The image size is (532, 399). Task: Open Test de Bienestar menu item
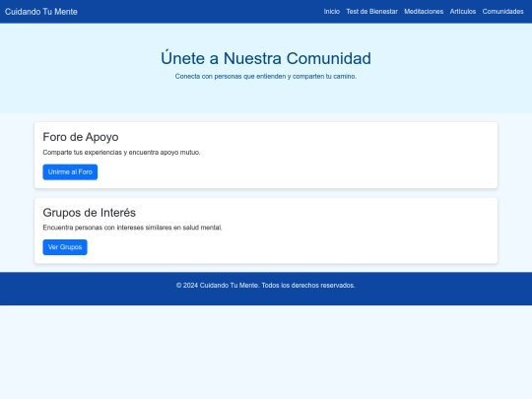tap(371, 12)
